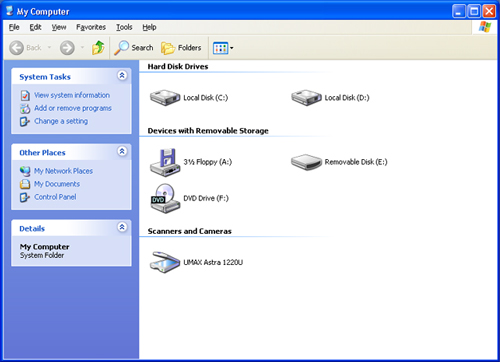Maximize the My Computer window

[474, 11]
